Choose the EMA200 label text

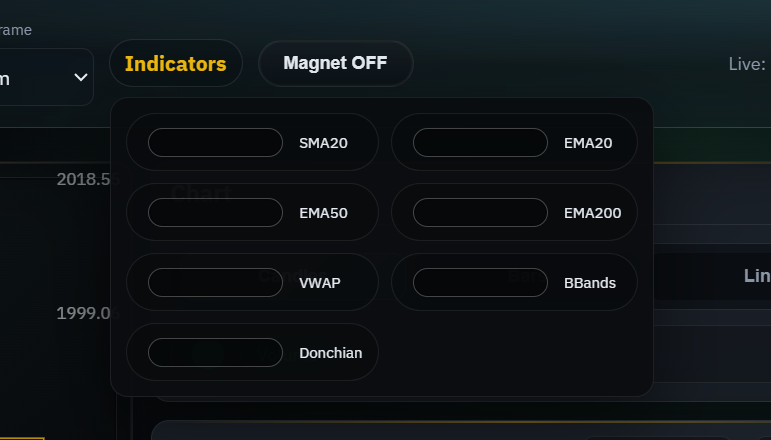592,213
